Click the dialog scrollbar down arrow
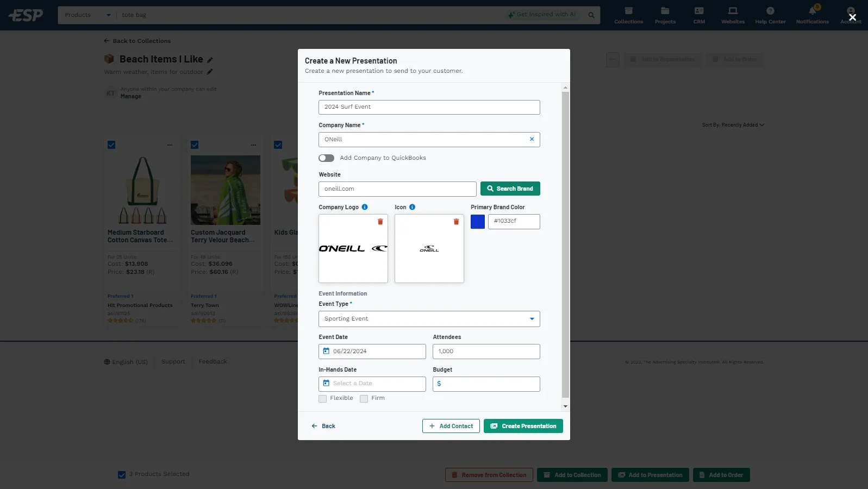The height and width of the screenshot is (489, 868). [565, 406]
